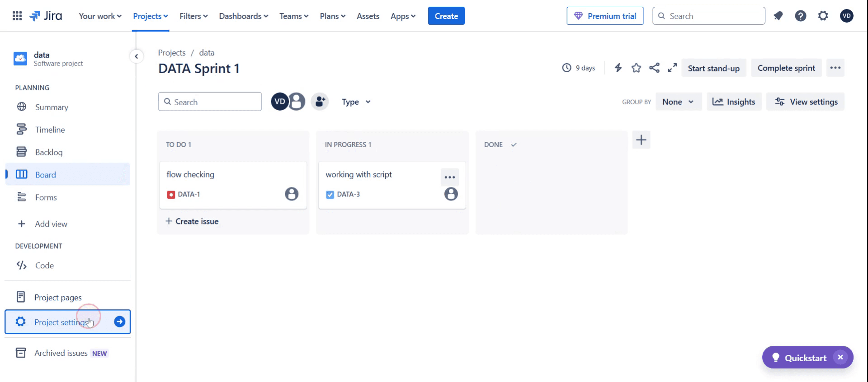Open Code under Development
Viewport: 868px width, 382px height.
[x=68, y=266]
